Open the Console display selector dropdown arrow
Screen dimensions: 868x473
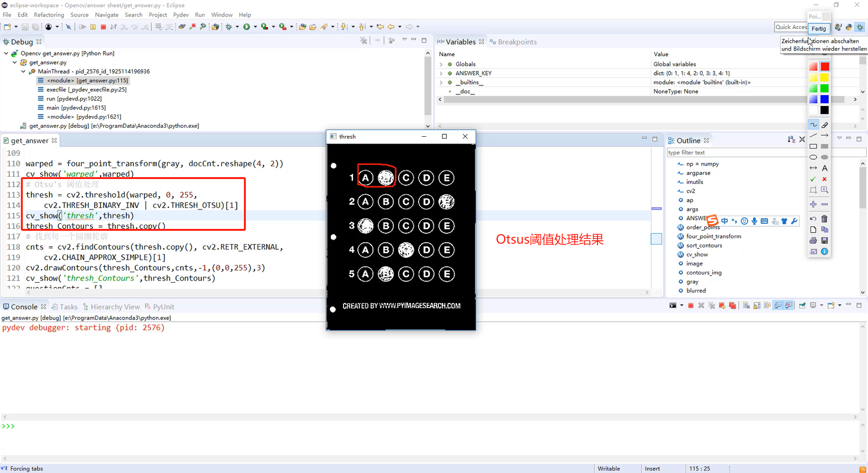click(821, 305)
